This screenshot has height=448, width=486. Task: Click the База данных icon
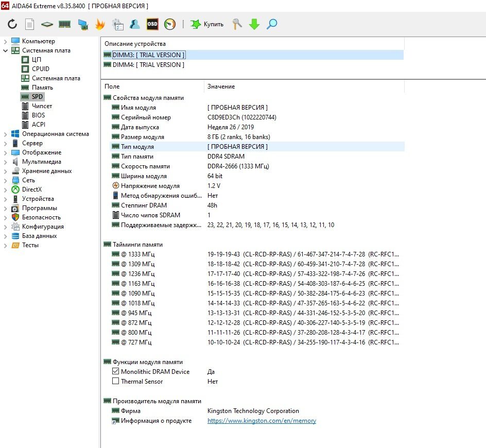pos(15,236)
